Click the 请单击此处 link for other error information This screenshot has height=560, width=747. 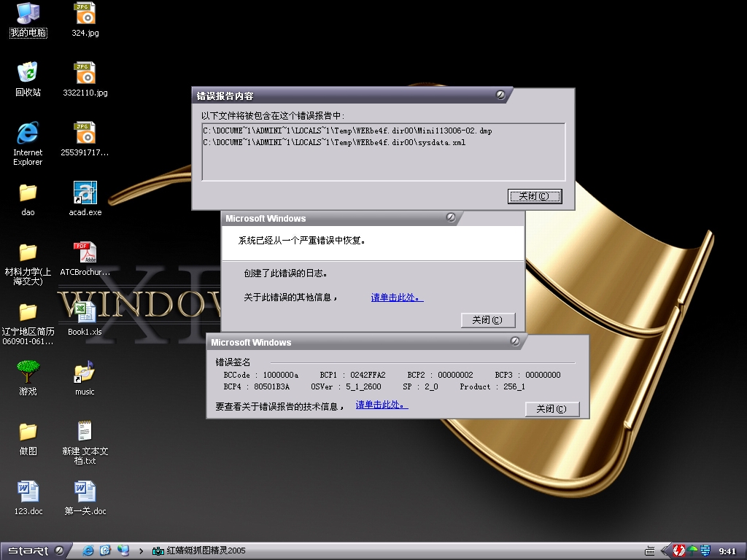tap(397, 297)
